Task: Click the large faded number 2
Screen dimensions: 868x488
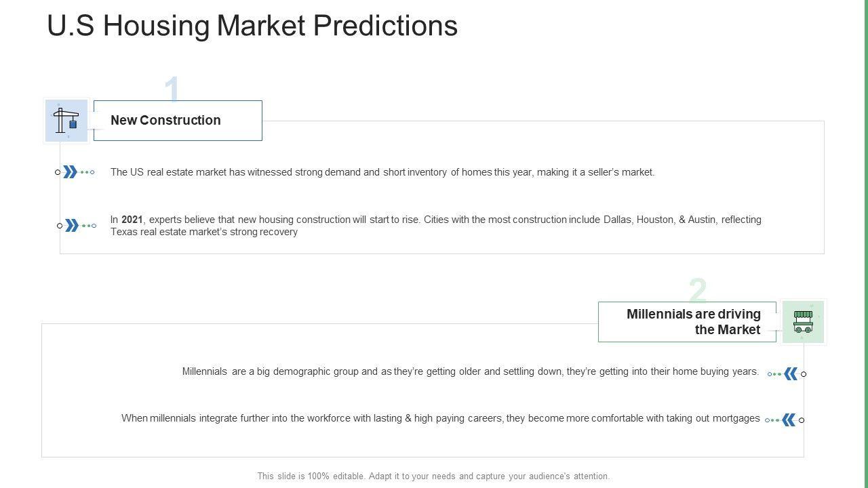Action: [x=698, y=290]
